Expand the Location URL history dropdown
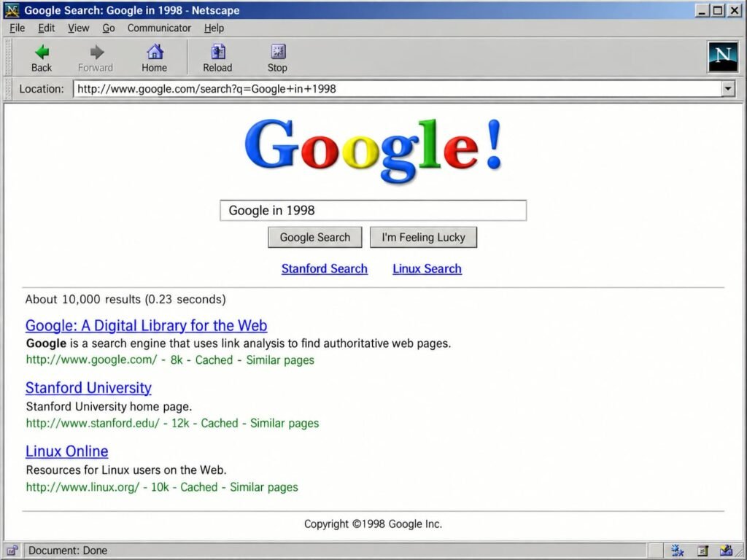 [x=727, y=88]
